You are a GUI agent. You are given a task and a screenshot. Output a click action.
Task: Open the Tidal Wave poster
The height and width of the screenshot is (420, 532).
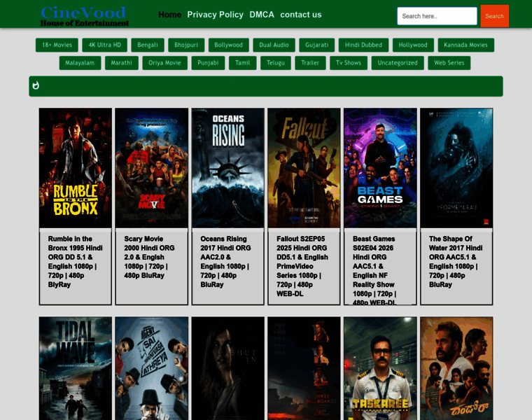(76, 368)
